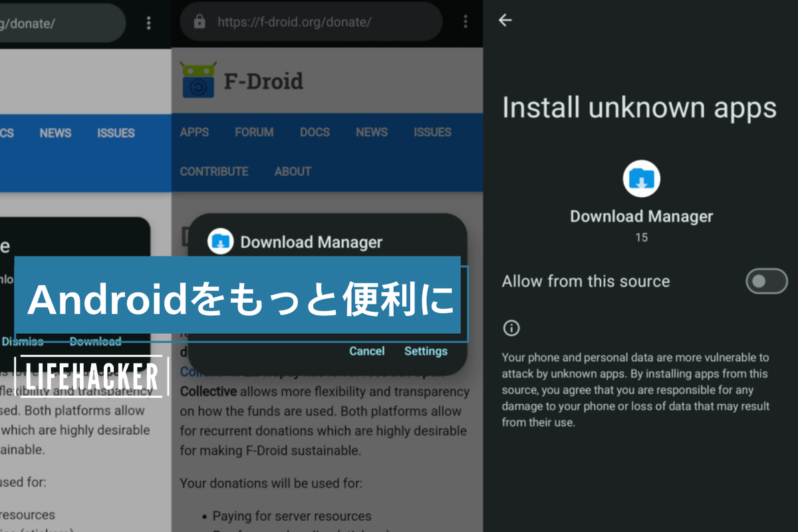798x532 pixels.
Task: Click the padlock icon in the URL bar
Action: click(199, 22)
